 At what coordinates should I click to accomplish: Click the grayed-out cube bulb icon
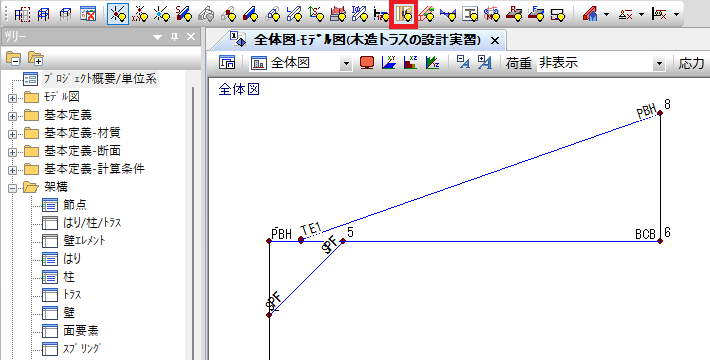[206, 14]
